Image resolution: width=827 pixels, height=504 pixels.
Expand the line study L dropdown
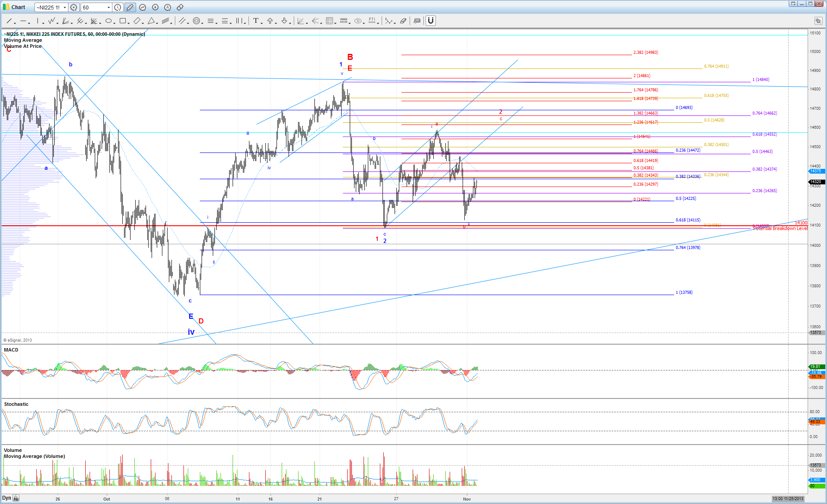[x=395, y=23]
